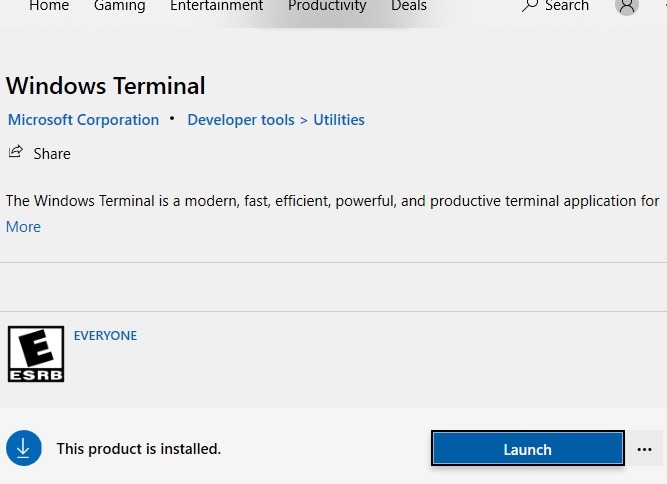Open the Microsoft Corporation publisher link

click(83, 120)
